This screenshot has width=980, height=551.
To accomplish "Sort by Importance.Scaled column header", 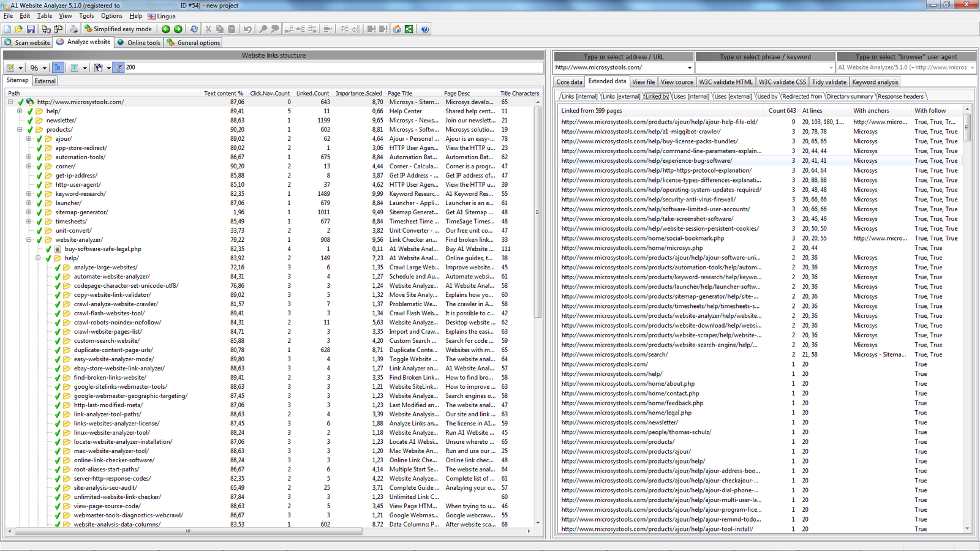I will [x=358, y=94].
